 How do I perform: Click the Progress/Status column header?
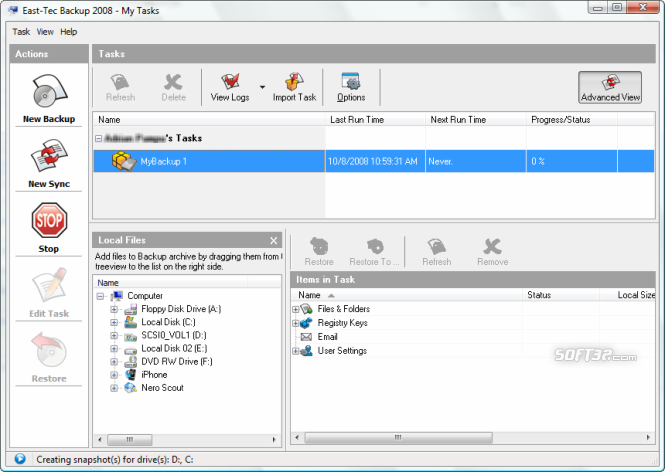pyautogui.click(x=572, y=120)
